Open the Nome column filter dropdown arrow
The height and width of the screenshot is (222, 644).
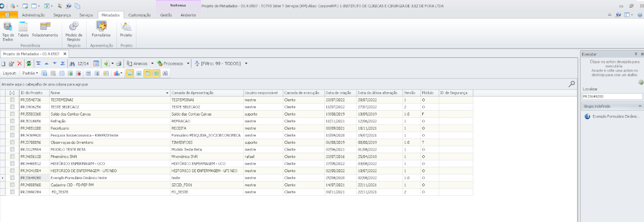pyautogui.click(x=168, y=92)
